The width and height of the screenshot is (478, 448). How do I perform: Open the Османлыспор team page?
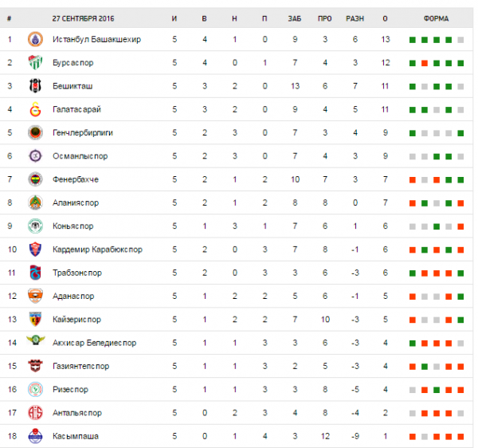(80, 155)
